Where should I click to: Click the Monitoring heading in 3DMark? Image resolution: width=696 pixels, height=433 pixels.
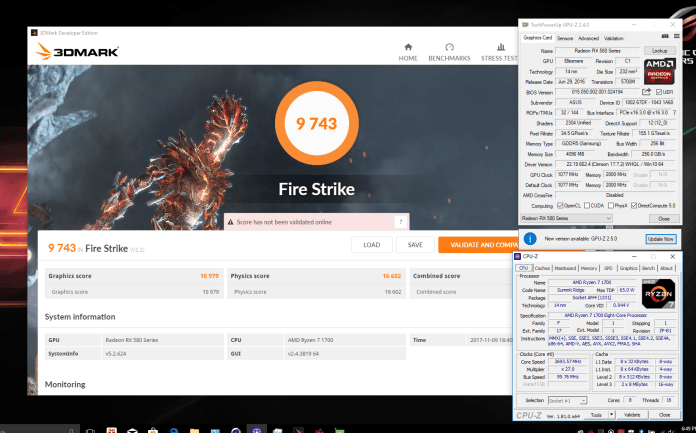[65, 385]
